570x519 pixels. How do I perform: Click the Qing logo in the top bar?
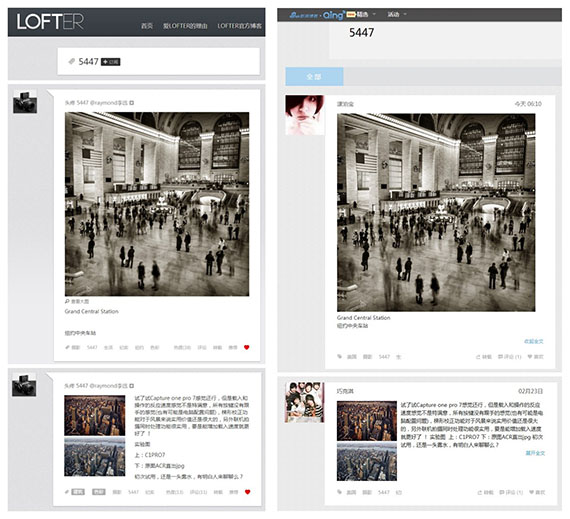[333, 15]
